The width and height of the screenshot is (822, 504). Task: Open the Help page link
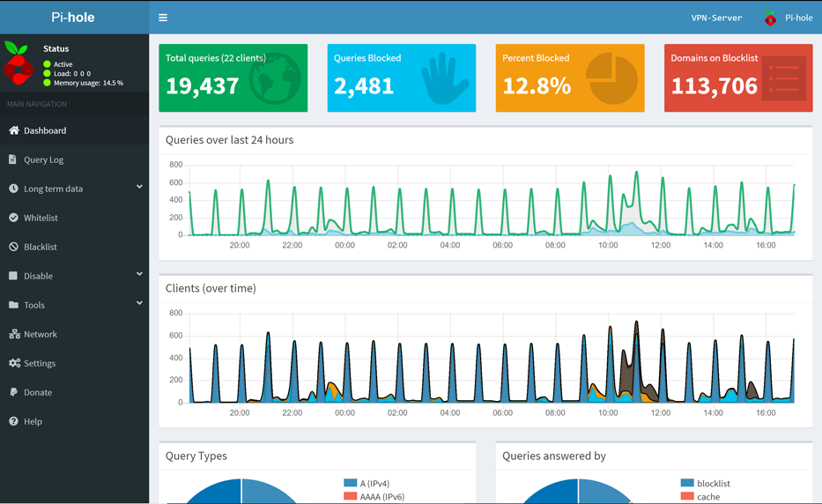click(x=74, y=421)
